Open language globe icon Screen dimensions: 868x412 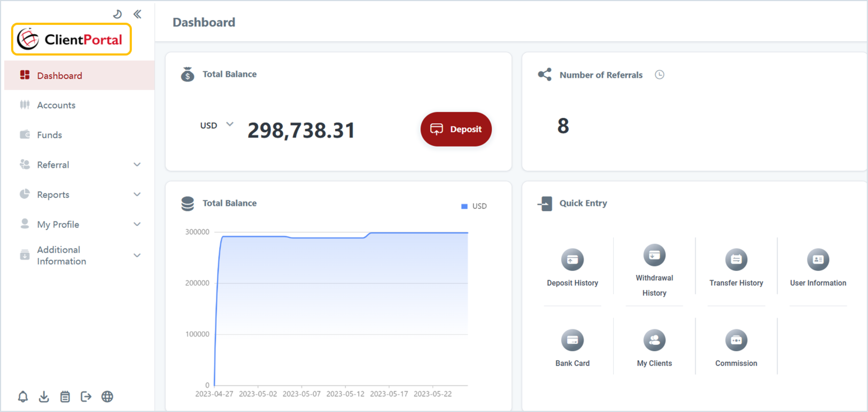click(107, 397)
